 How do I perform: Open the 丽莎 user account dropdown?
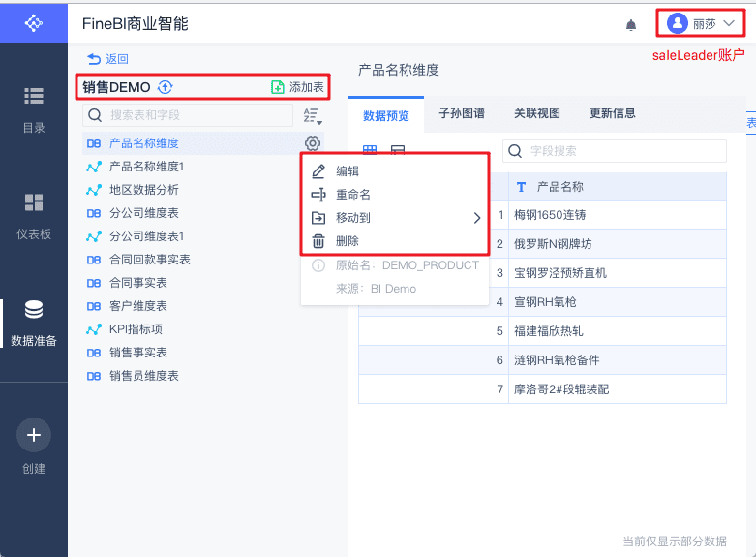coord(700,23)
